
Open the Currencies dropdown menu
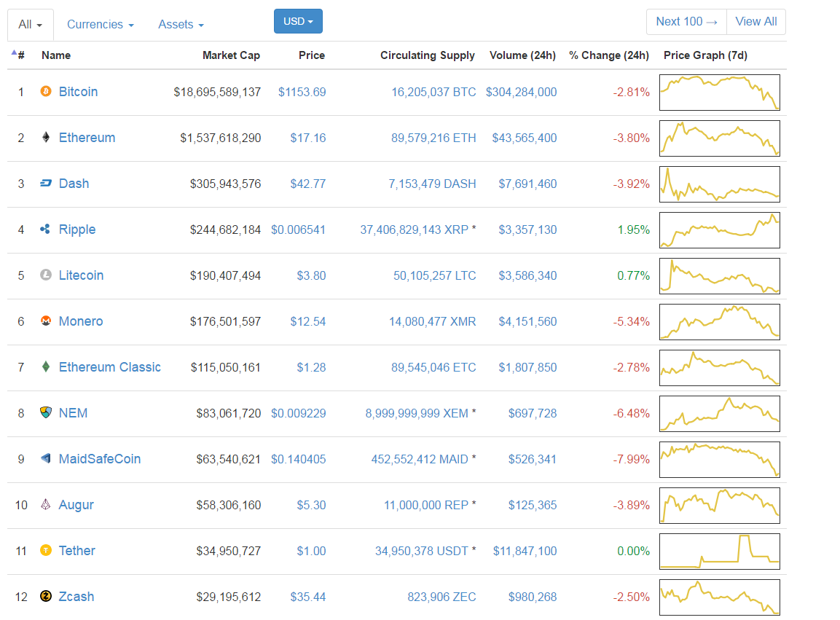tap(101, 25)
